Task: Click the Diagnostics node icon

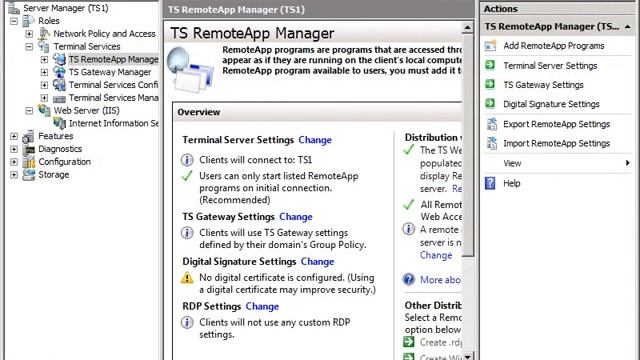Action: coord(29,149)
